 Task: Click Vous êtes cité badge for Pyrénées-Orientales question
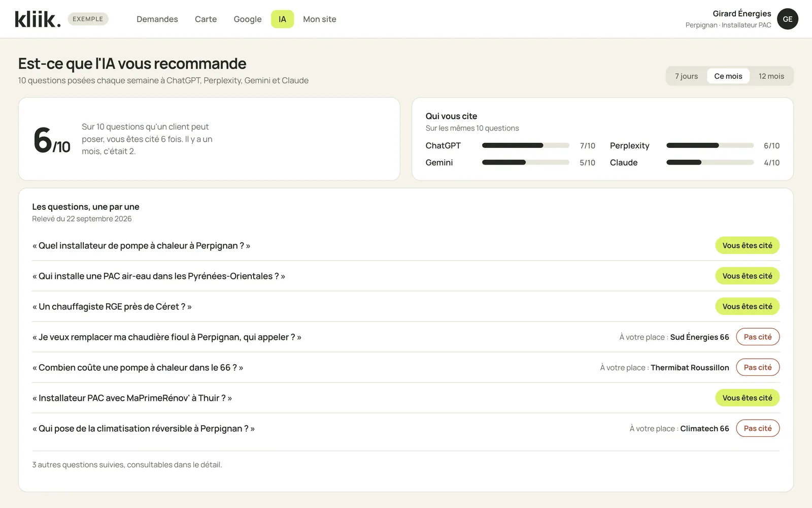pos(748,276)
